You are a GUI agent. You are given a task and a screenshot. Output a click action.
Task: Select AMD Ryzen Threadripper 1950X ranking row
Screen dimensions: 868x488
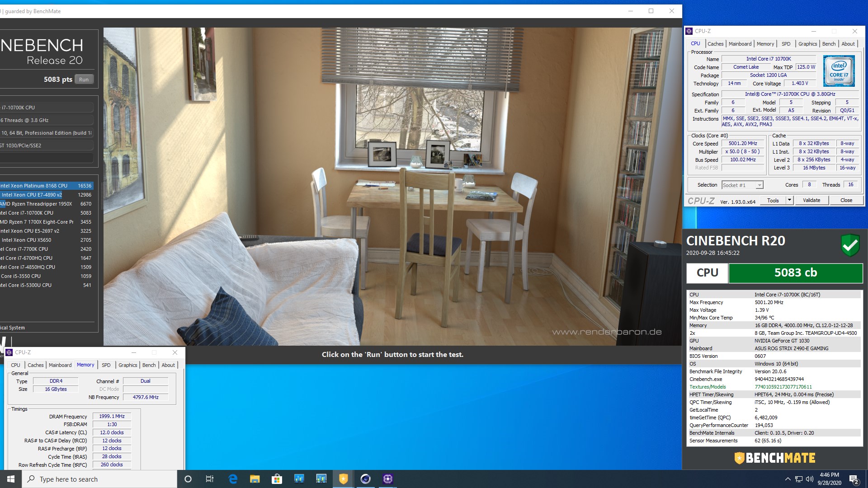pos(47,204)
